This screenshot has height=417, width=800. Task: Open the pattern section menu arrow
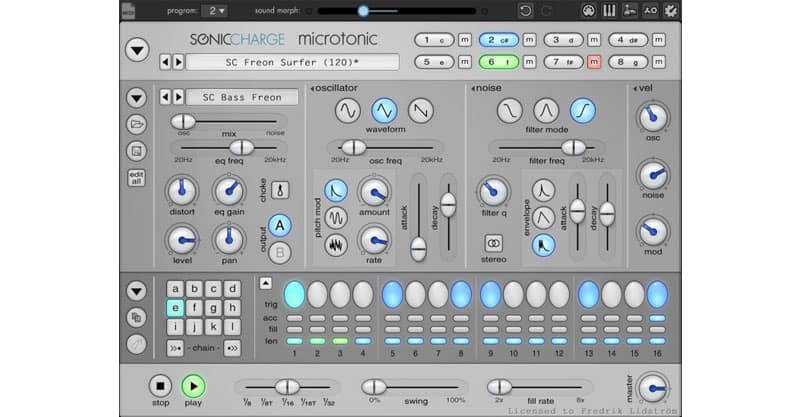(x=136, y=291)
